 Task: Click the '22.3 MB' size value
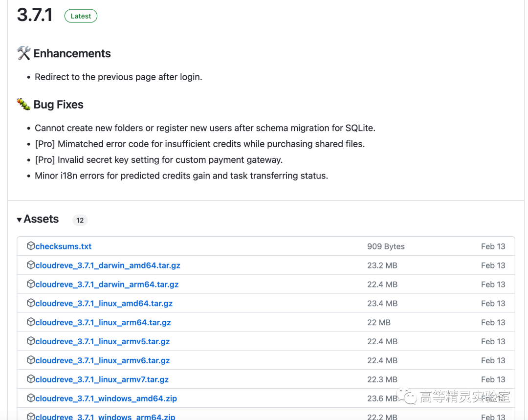[382, 379]
